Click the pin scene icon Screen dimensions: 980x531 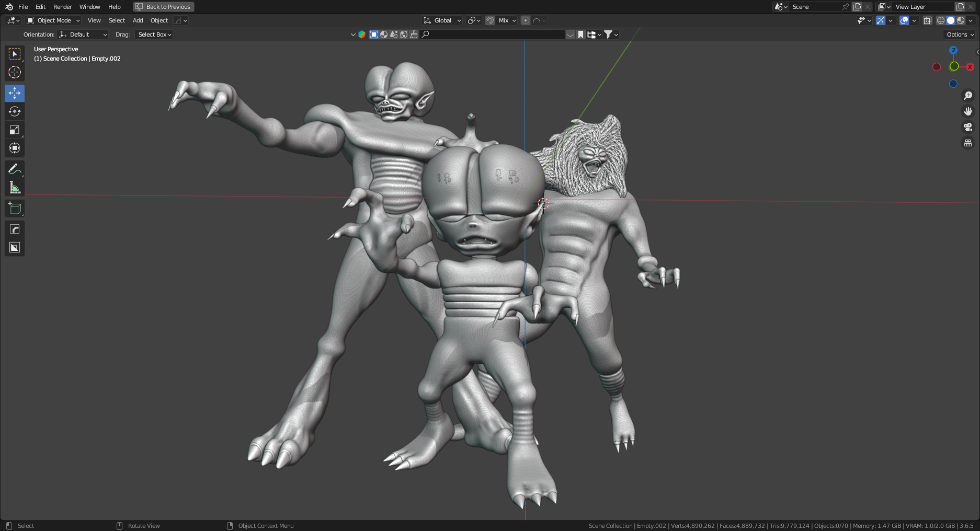(x=845, y=7)
